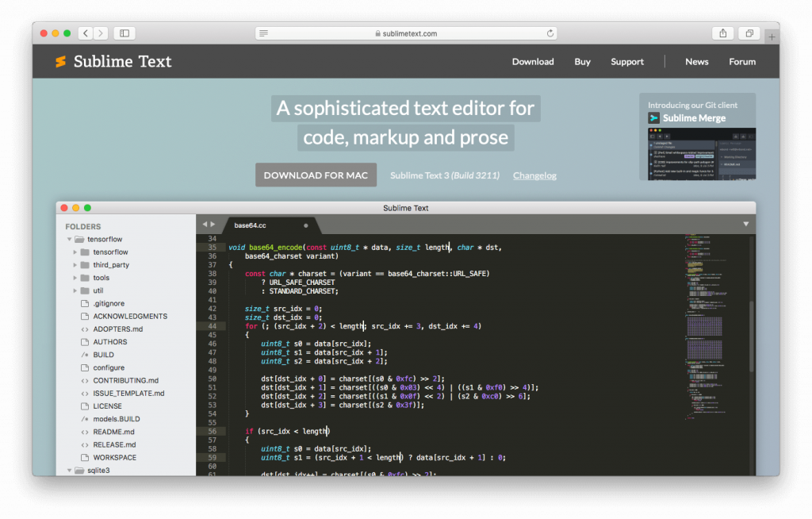Click the Sublime Merge screenshot thumbnail

[x=702, y=154]
